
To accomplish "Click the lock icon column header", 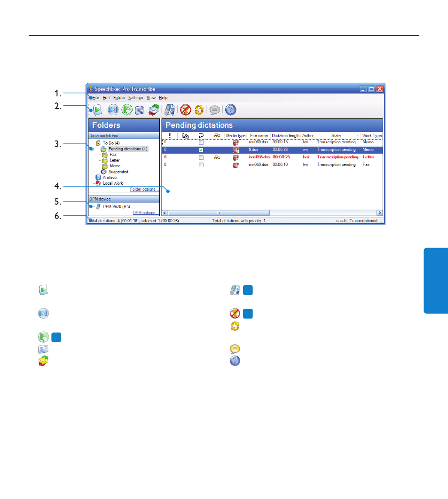I will 185,136.
